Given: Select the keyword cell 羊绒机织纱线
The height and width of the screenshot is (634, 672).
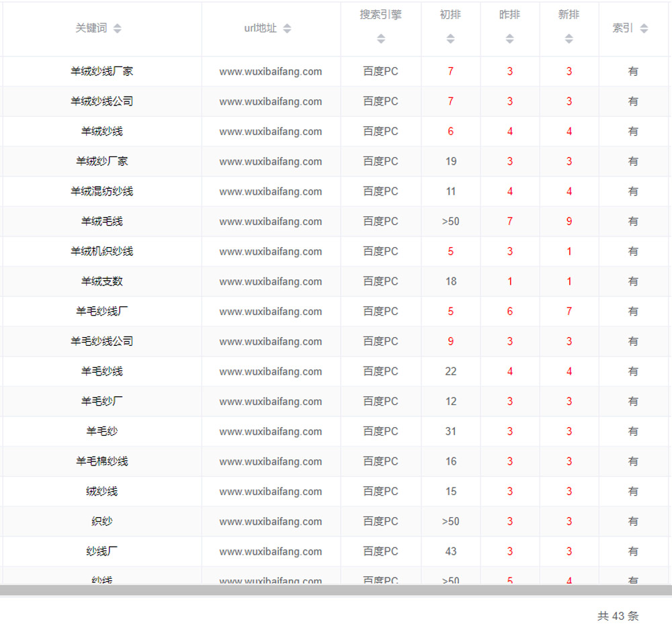Looking at the screenshot, I should pyautogui.click(x=102, y=251).
